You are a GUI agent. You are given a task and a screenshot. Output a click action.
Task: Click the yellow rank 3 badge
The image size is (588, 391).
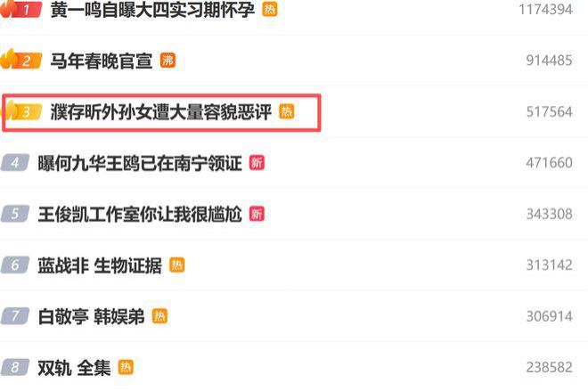[x=23, y=111]
